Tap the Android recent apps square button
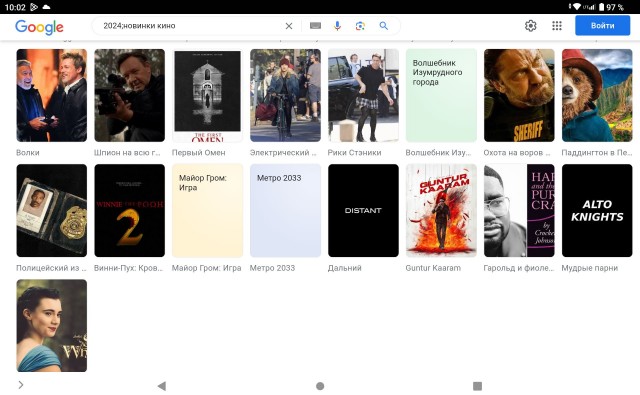Viewport: 640px width, 395px height. tap(477, 386)
